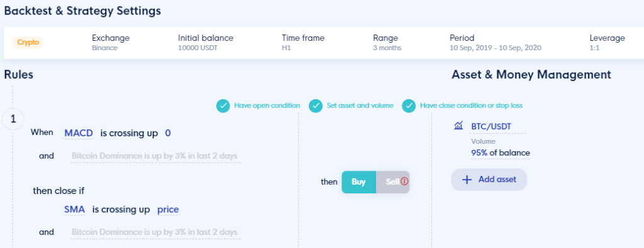Edit the crossing up value 0
The height and width of the screenshot is (248, 644).
coord(167,133)
